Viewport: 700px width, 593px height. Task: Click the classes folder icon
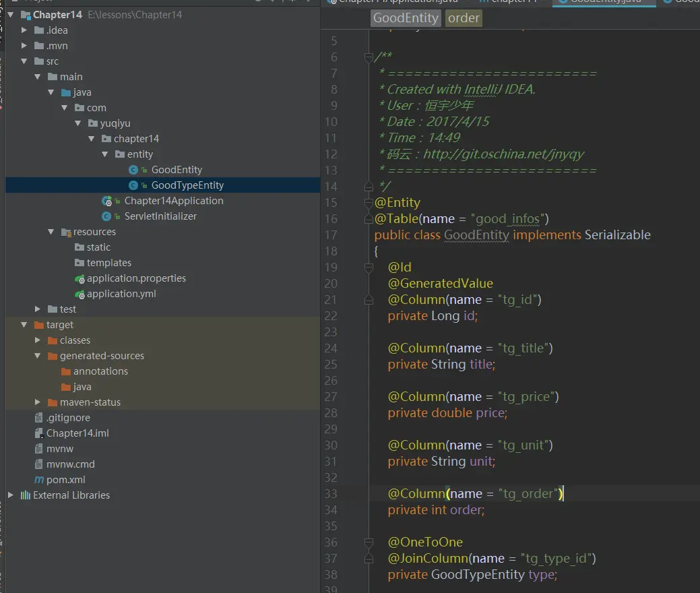(53, 340)
